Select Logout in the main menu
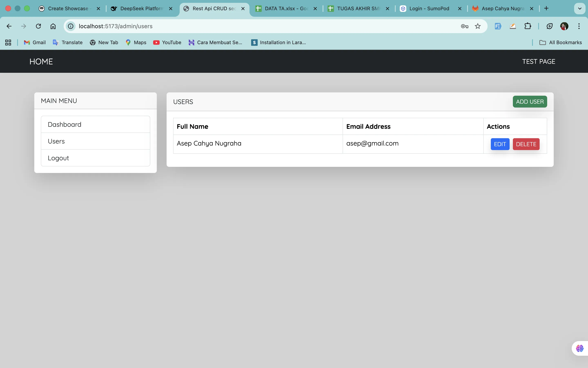The width and height of the screenshot is (588, 368). coord(96,158)
